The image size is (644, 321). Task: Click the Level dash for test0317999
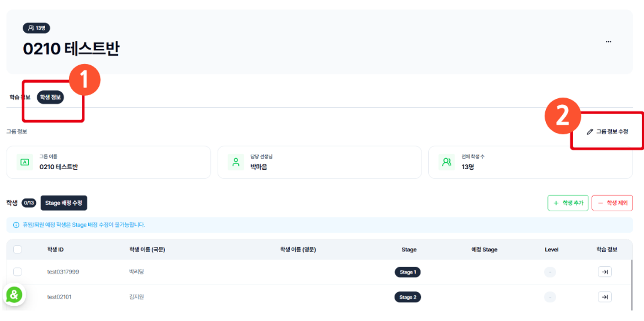550,272
